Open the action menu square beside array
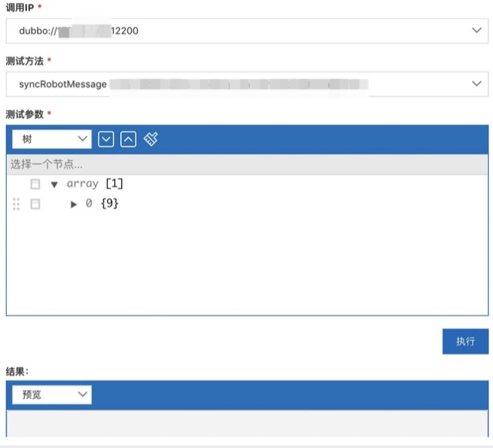 click(x=35, y=184)
